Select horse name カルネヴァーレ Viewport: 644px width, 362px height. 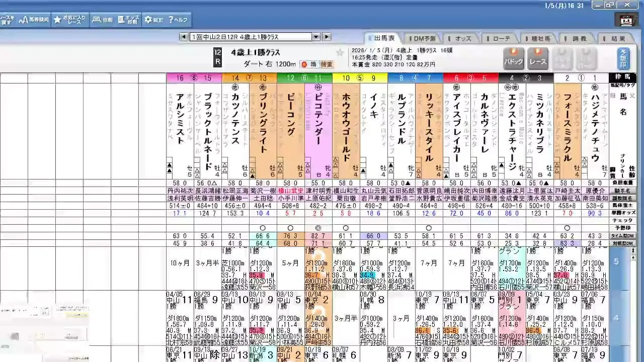484,123
